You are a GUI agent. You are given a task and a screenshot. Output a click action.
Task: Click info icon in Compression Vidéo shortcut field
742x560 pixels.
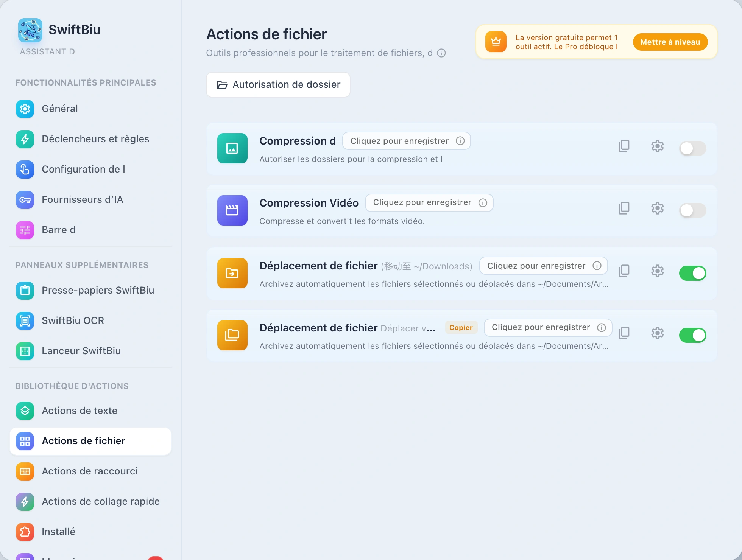coord(483,203)
